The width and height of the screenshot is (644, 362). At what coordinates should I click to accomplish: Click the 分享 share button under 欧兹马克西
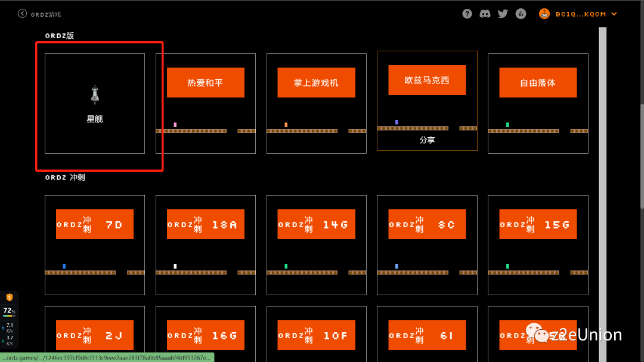click(x=427, y=140)
